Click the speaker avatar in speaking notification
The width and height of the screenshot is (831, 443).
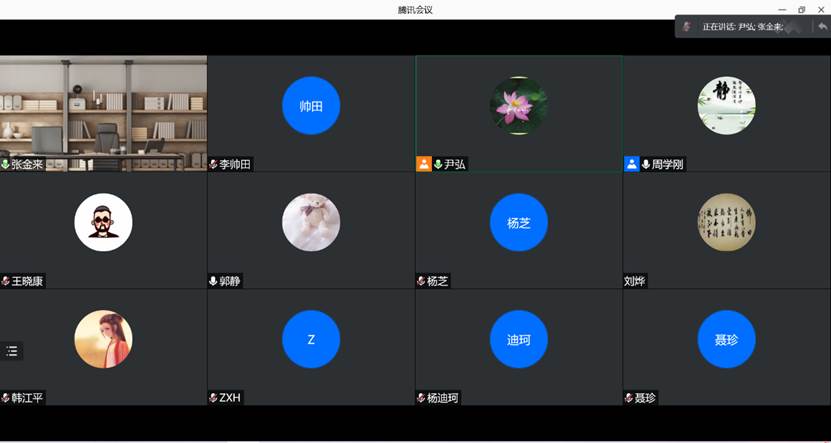pyautogui.click(x=687, y=27)
